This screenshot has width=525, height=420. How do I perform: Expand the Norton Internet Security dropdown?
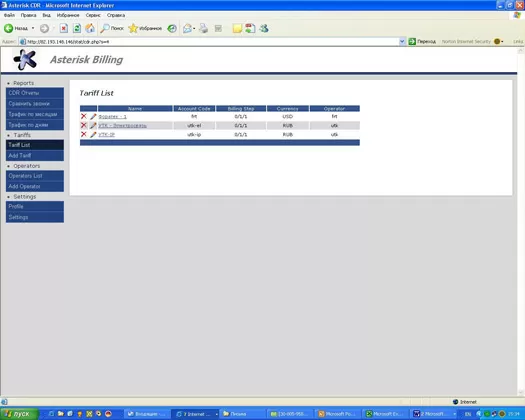pos(502,42)
